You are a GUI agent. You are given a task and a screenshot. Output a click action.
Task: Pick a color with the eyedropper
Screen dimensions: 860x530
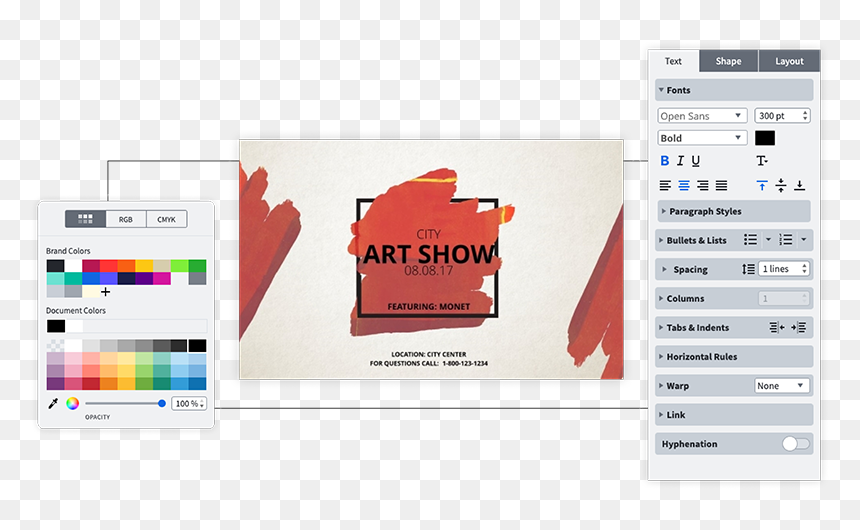(53, 404)
